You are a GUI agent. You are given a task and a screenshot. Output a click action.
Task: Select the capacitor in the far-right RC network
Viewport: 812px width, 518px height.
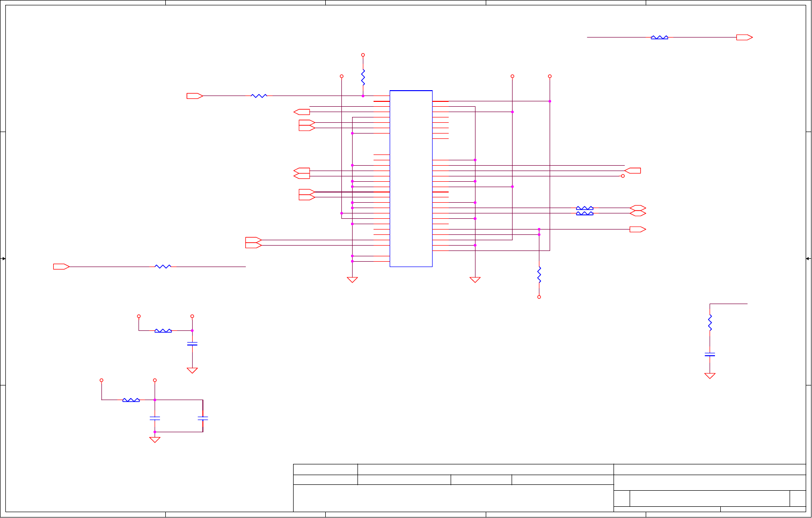click(x=710, y=354)
